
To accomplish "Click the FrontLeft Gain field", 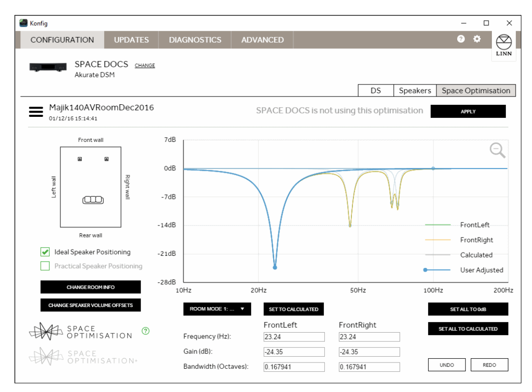I will tap(294, 352).
